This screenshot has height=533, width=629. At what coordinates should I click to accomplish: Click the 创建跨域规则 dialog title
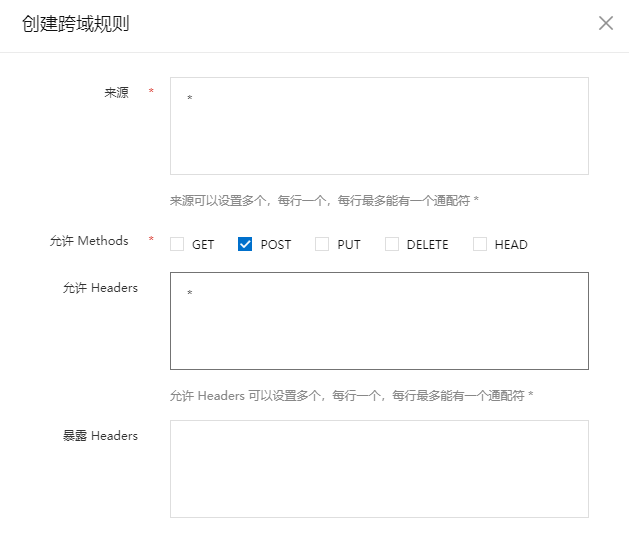click(75, 24)
